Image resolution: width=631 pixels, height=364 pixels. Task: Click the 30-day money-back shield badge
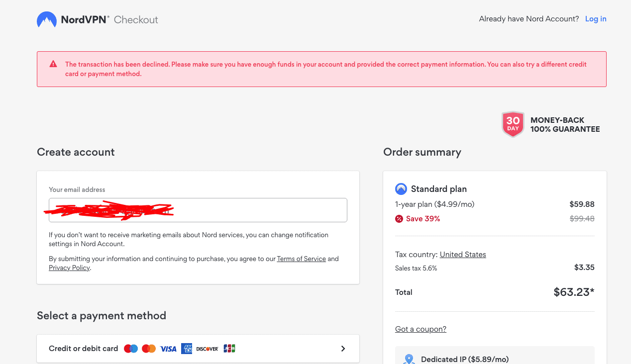pyautogui.click(x=513, y=124)
